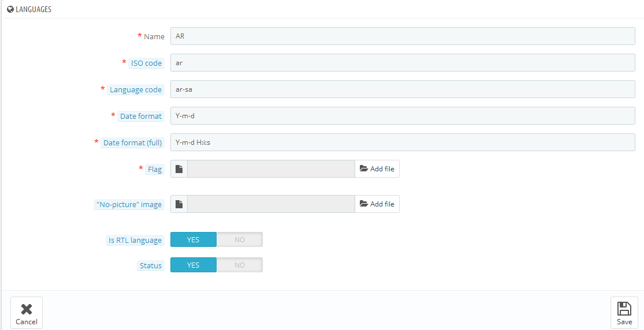Click the Date format field
Viewport: 644px width, 330px height.
(403, 116)
